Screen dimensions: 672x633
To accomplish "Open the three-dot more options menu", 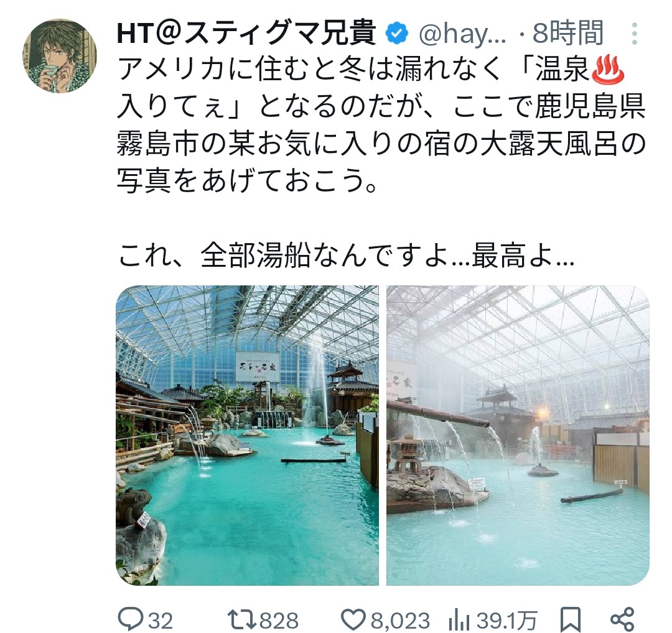I will [634, 34].
